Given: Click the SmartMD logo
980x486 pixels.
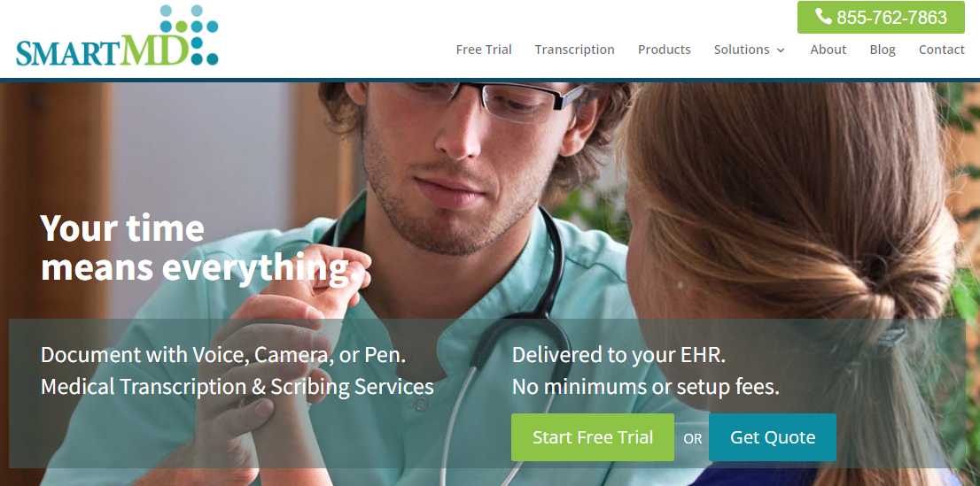Looking at the screenshot, I should [117, 35].
